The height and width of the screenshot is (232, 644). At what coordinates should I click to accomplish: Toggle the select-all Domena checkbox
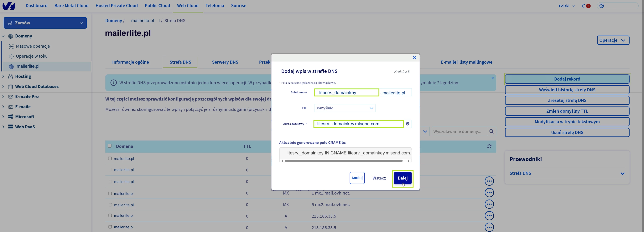coord(110,146)
